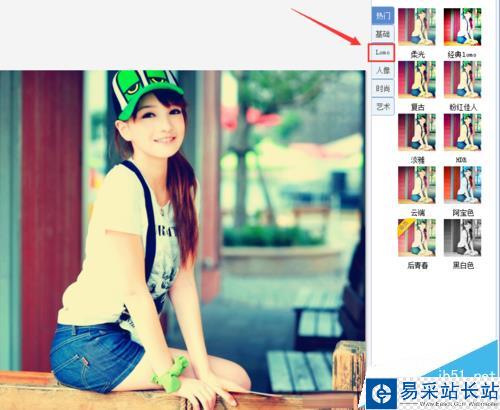Image resolution: width=500 pixels, height=410 pixels.
Task: Open the 热门 filter tab
Action: [383, 16]
